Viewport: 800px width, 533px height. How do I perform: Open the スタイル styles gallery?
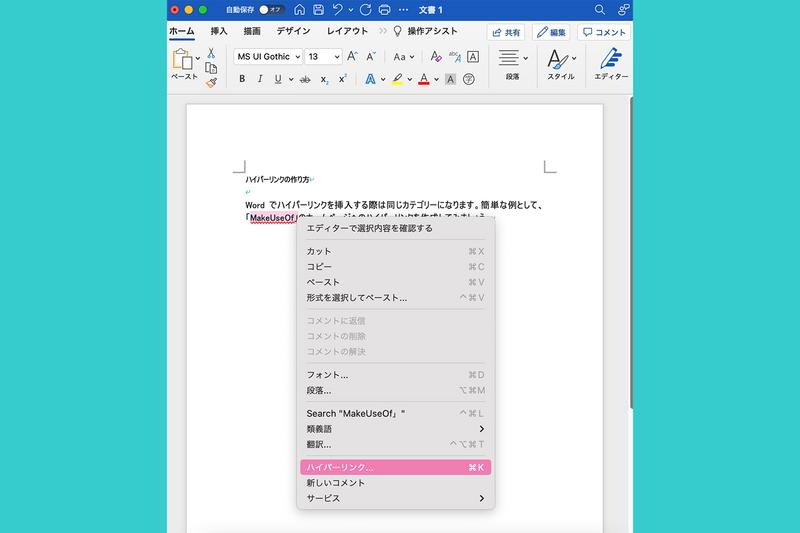click(x=561, y=64)
